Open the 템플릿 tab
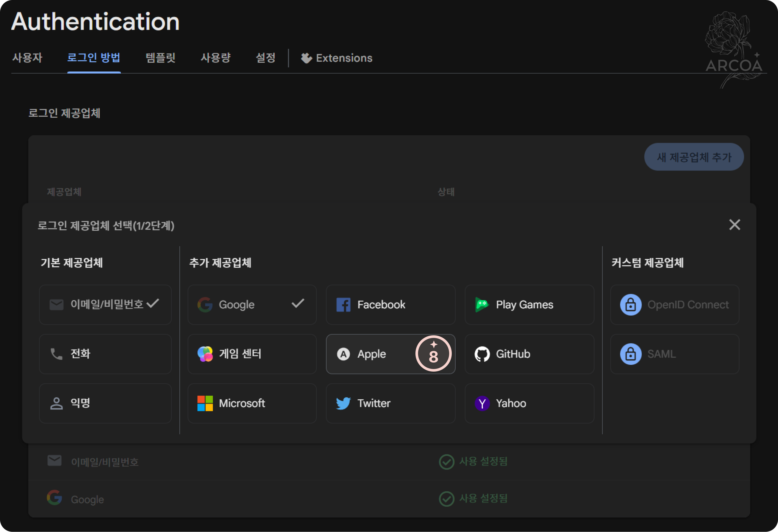 tap(160, 58)
